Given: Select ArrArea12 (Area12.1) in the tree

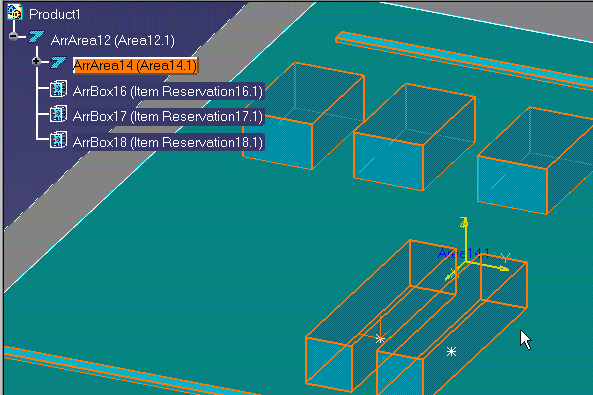Looking at the screenshot, I should (113, 40).
